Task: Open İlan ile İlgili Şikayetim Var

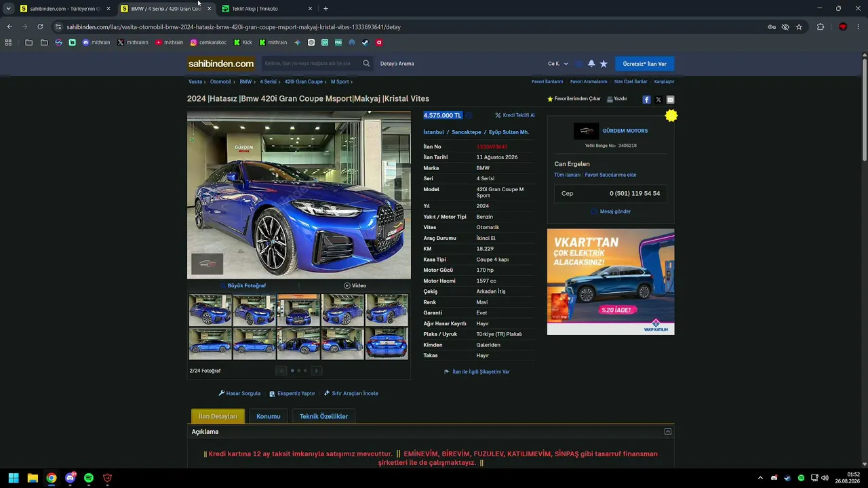Action: (477, 371)
